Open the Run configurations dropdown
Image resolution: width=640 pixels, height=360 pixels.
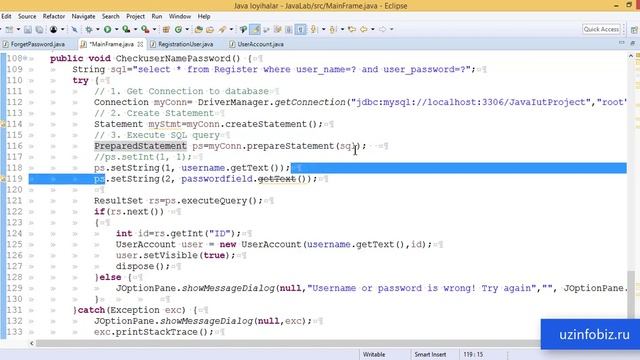[x=116, y=29]
